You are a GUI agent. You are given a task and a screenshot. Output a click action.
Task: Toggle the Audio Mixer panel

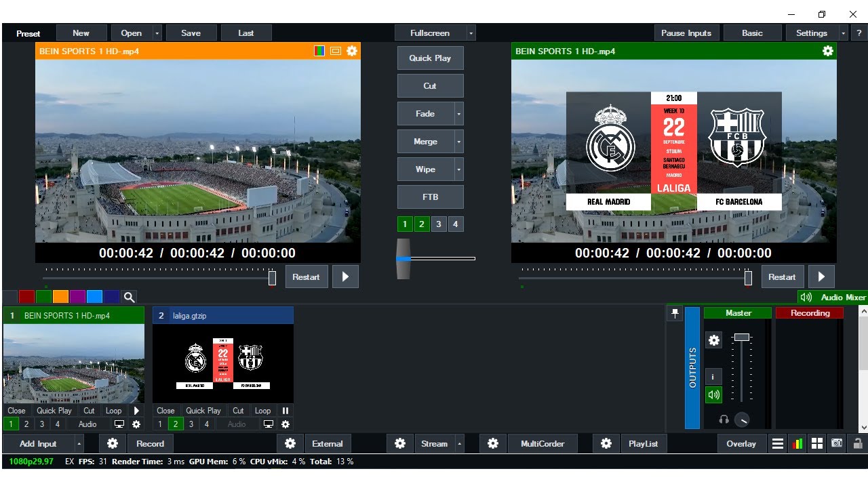(833, 297)
